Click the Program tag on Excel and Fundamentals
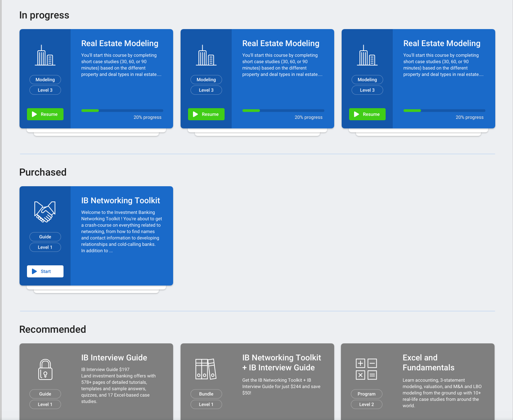This screenshot has height=420, width=513. (366, 394)
